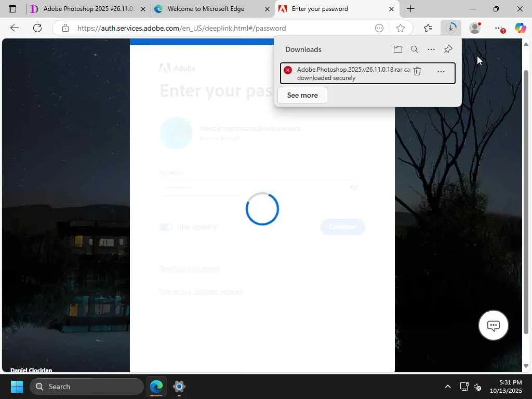Viewport: 532px width, 399px height.
Task: Open Settings and more menu in Edge
Action: [499, 29]
